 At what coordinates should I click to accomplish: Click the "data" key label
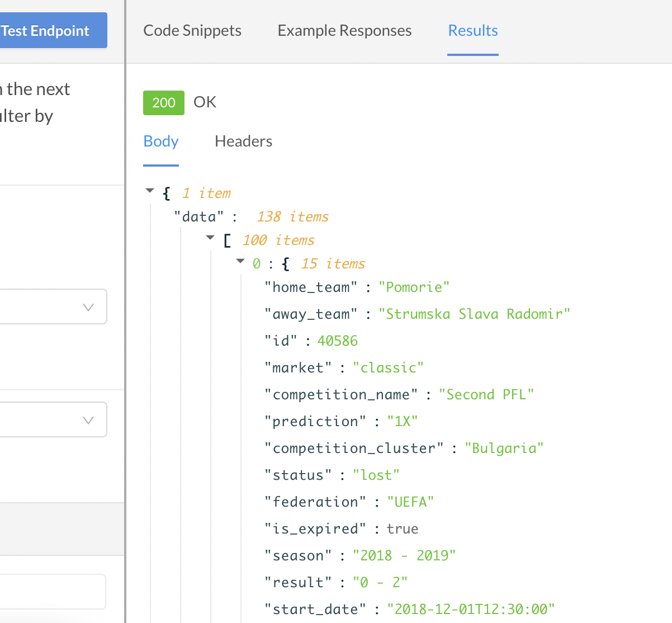click(199, 217)
